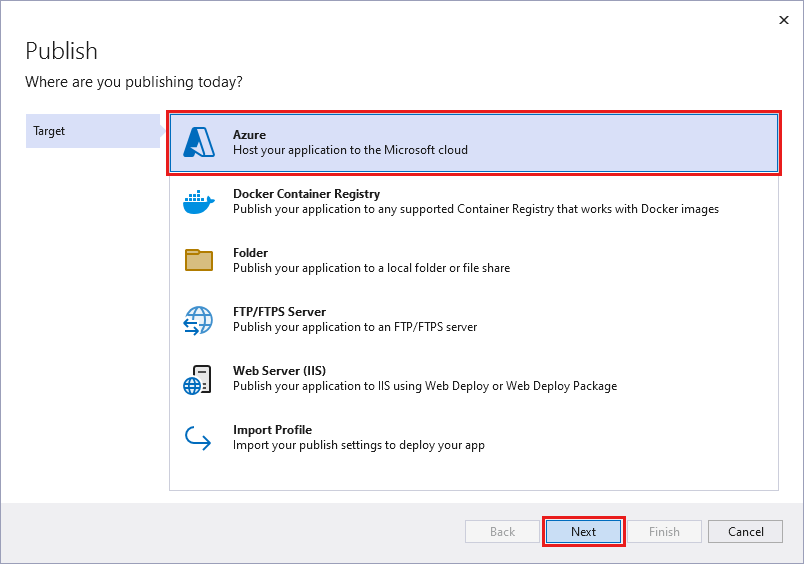Click the yellow Folder icon
804x564 pixels.
pyautogui.click(x=199, y=261)
